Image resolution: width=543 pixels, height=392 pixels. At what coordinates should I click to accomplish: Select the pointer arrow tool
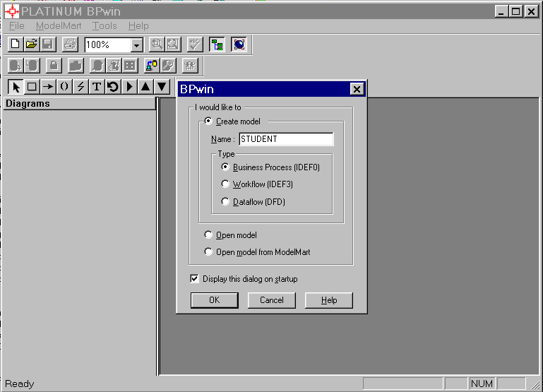coord(16,87)
